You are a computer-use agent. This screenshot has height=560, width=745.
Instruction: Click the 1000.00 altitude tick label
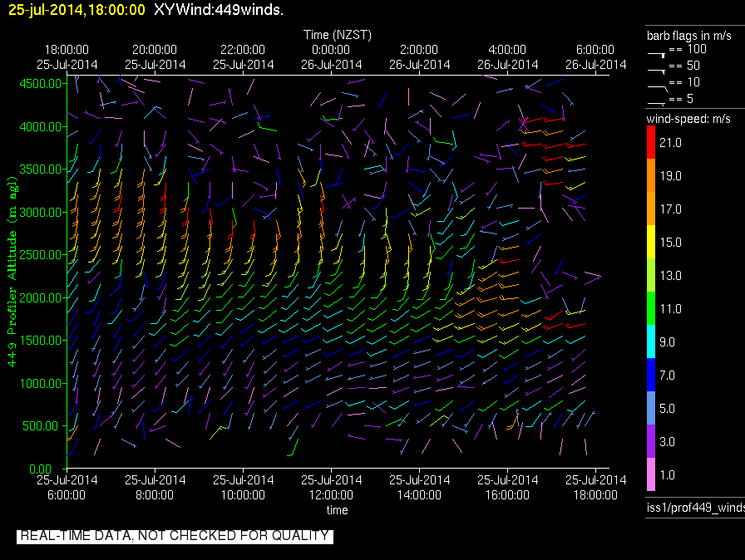[41, 383]
